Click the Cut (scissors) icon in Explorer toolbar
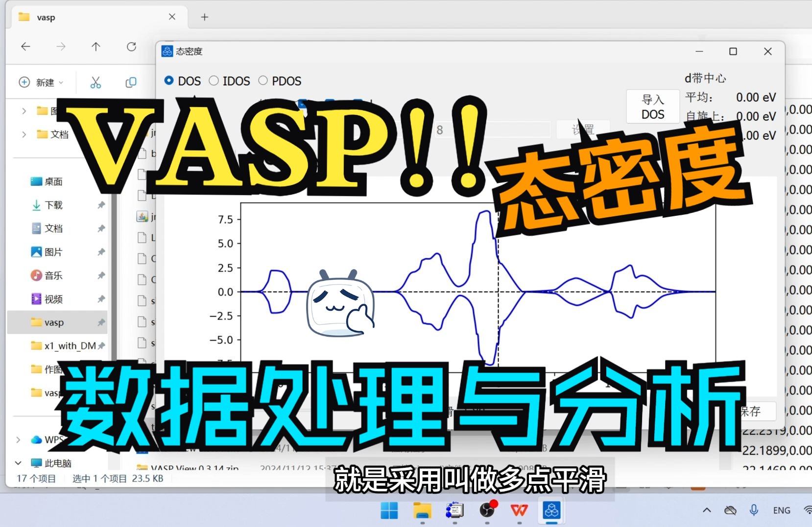Screen dimensions: 812x527 96,82
